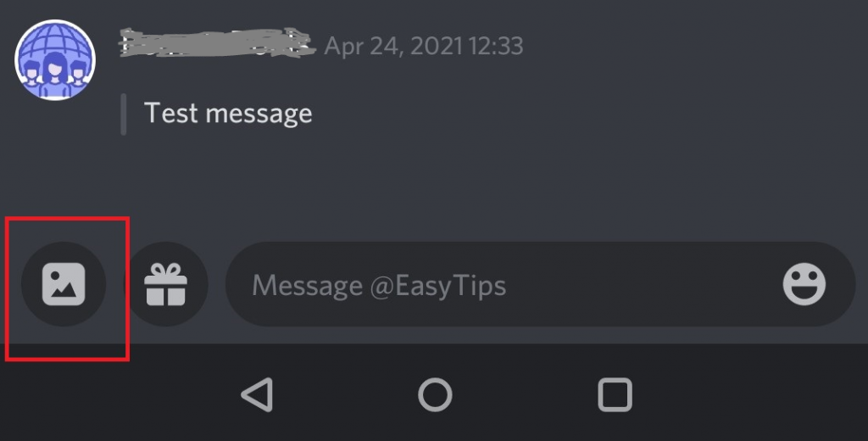
Task: Open the emoji picker smiley icon
Action: 804,284
